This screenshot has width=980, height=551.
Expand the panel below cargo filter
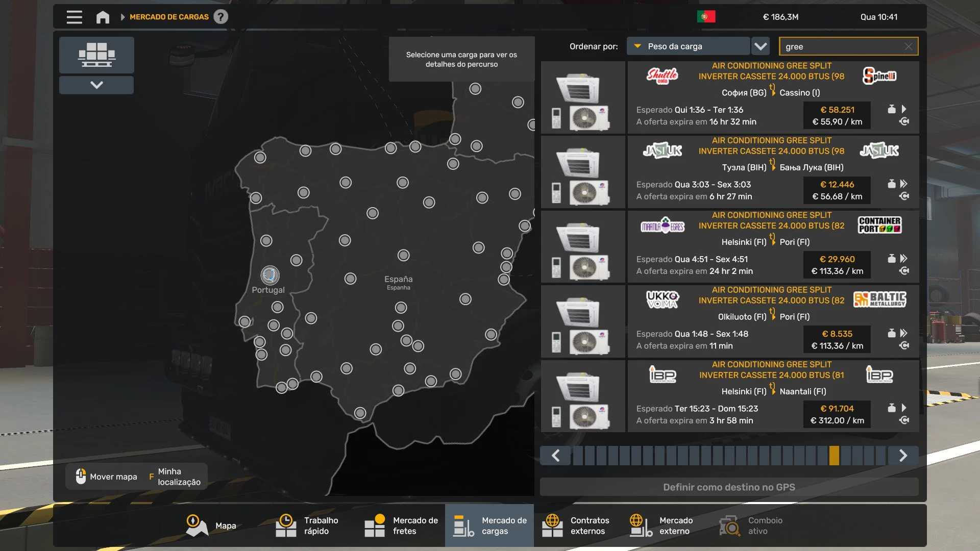point(96,85)
